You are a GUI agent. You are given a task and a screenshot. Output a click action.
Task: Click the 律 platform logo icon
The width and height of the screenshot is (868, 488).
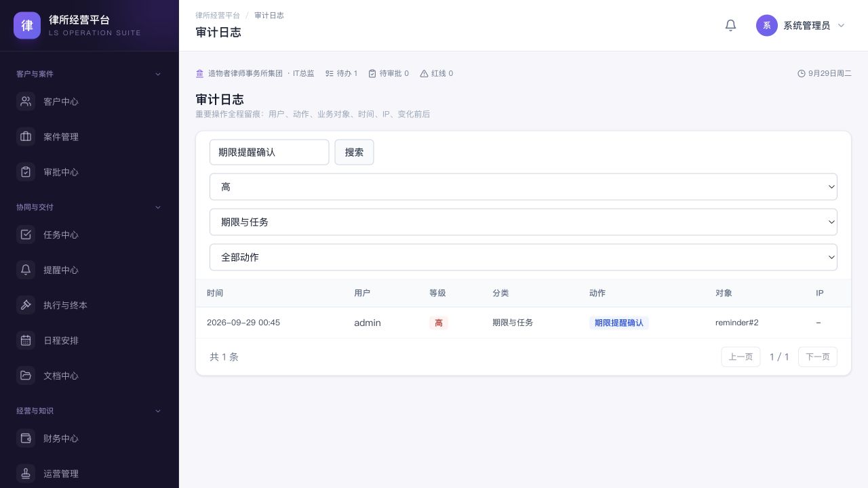click(27, 26)
